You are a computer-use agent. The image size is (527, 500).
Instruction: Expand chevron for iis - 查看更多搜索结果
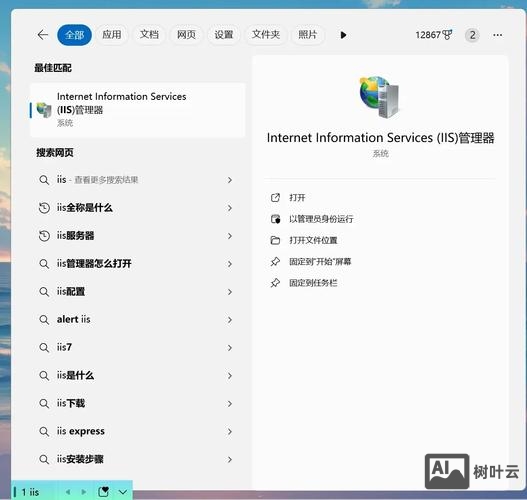[230, 180]
